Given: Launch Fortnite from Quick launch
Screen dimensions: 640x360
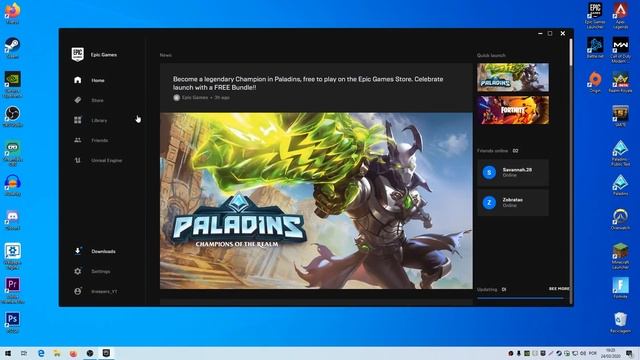Looking at the screenshot, I should (513, 110).
